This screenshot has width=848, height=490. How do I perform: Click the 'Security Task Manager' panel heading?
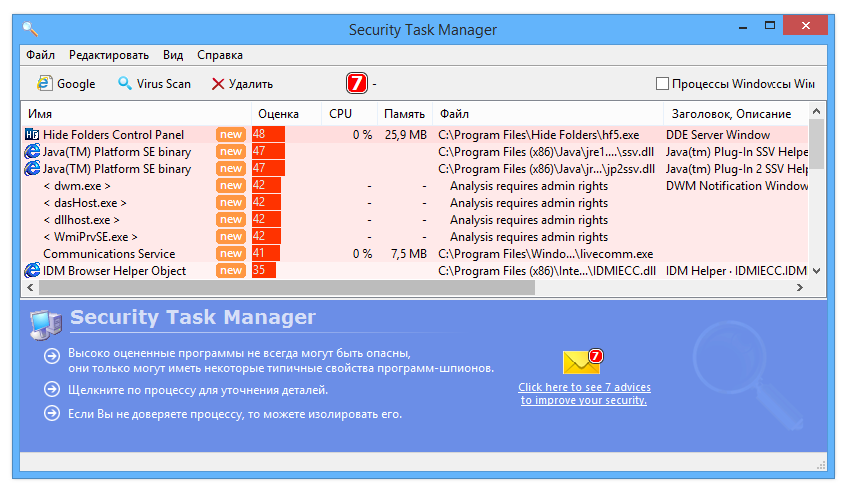point(193,317)
